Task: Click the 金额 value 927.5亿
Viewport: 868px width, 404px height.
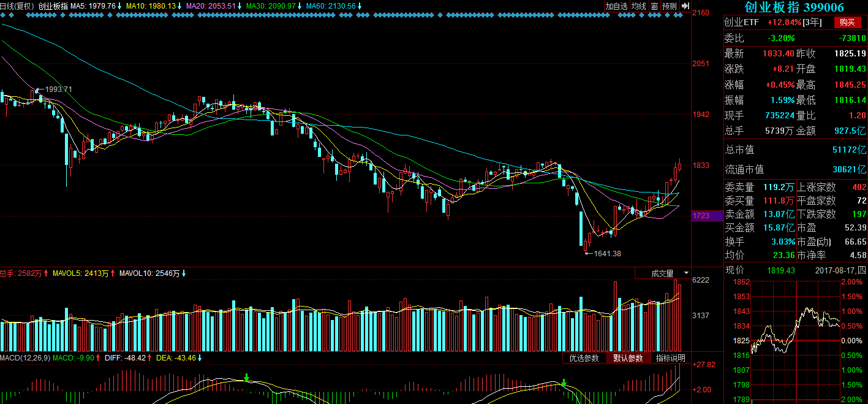Action: (850, 131)
